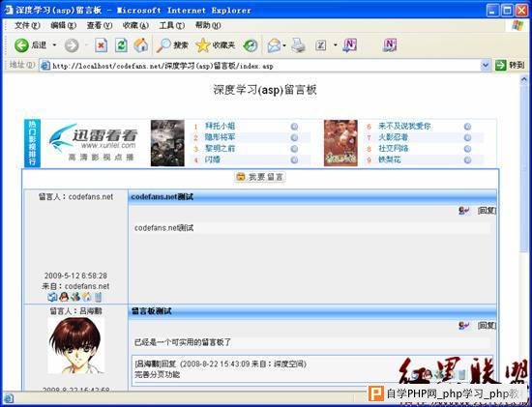The width and height of the screenshot is (532, 407).
Task: Open the 火影忍者 movie link
Action: coord(394,137)
